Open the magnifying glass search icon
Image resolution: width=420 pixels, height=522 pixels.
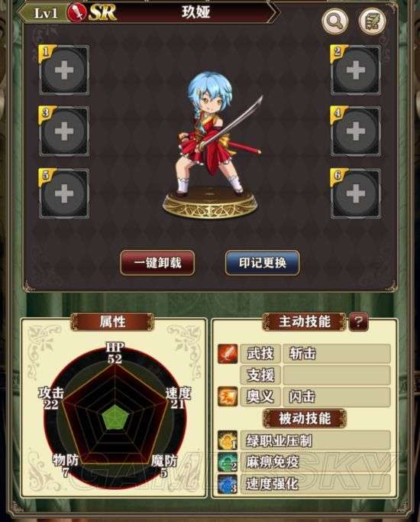point(334,21)
